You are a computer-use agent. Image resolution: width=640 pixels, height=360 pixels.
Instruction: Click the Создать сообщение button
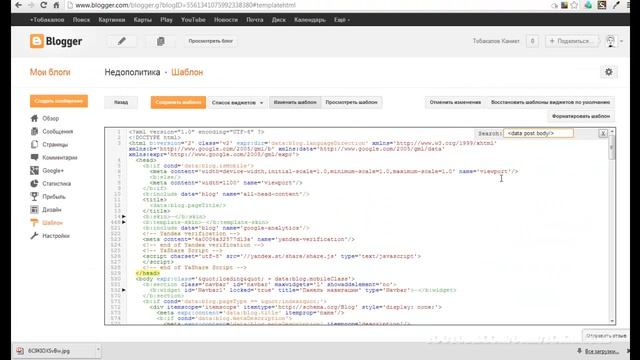59,101
